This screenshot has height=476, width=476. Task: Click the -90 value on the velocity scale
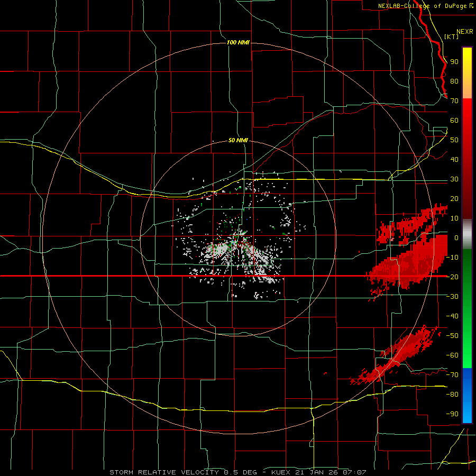pyautogui.click(x=452, y=414)
